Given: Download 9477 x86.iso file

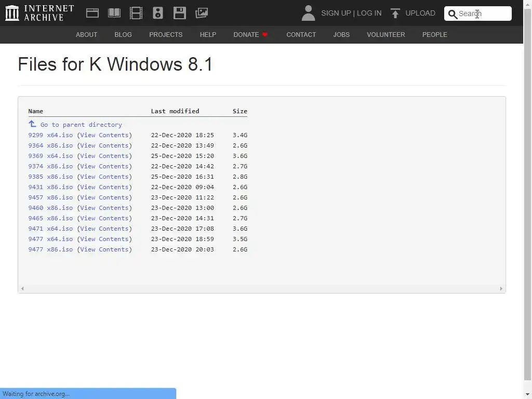Looking at the screenshot, I should (50, 250).
